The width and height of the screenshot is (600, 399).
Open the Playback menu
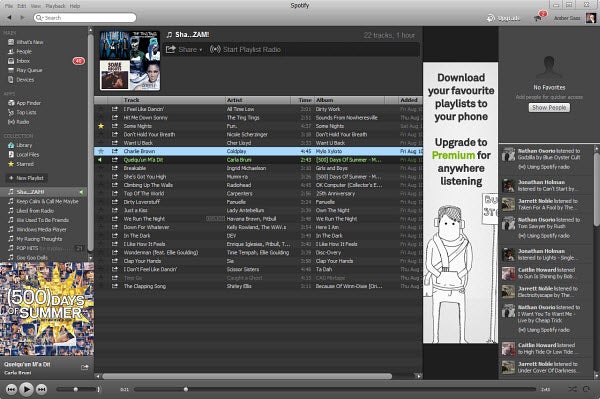55,6
